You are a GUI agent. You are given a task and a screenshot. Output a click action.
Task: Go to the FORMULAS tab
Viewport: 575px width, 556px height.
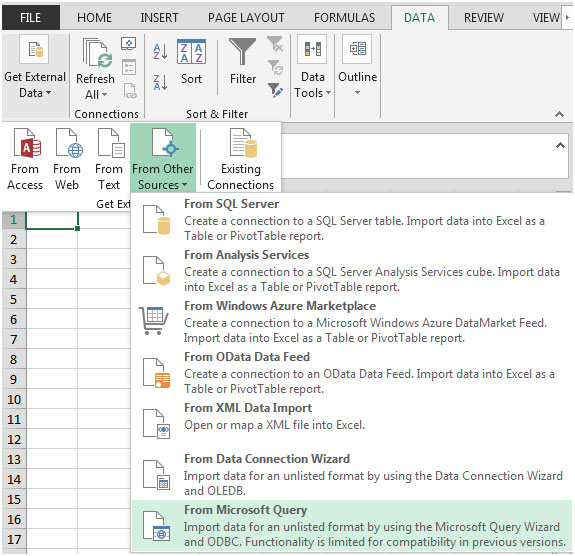344,18
